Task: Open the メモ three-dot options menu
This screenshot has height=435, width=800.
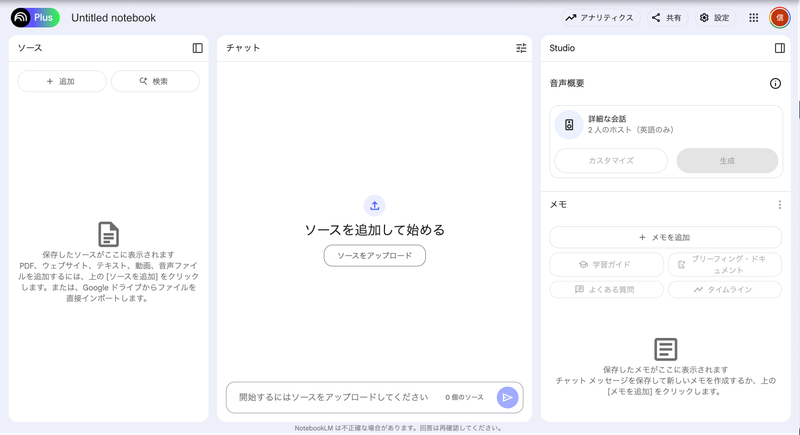Action: [780, 205]
